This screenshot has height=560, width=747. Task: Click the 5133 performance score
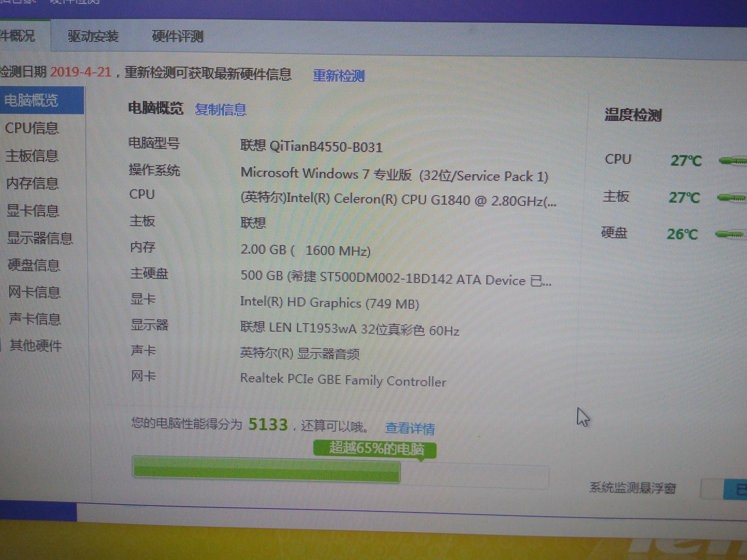[268, 424]
